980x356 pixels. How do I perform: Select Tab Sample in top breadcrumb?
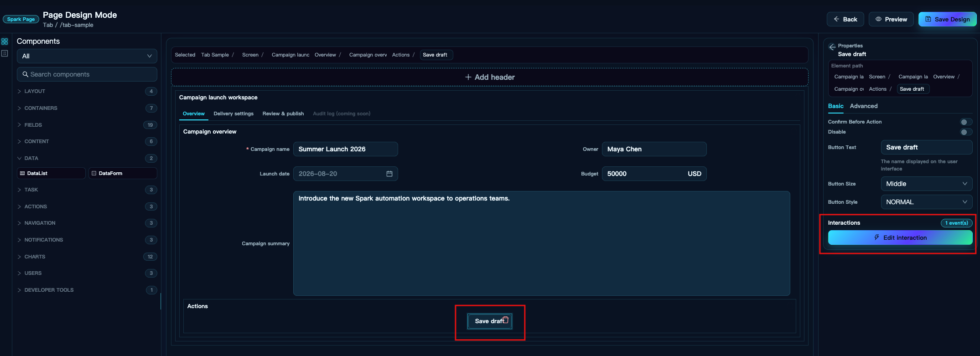coord(215,55)
